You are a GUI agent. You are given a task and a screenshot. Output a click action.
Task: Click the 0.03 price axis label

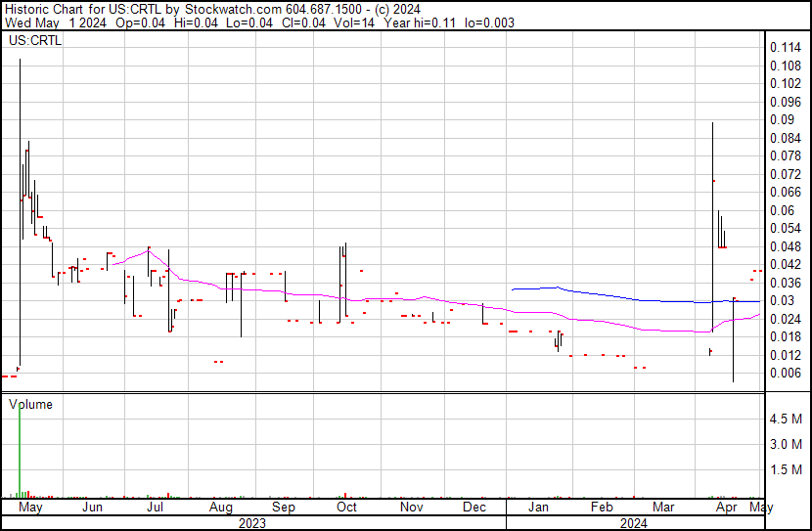coord(782,300)
